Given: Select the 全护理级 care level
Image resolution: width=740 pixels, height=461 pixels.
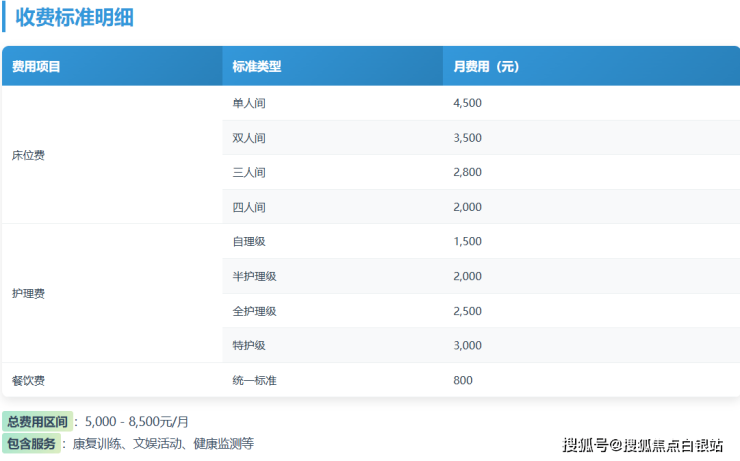Looking at the screenshot, I should click(x=254, y=311).
